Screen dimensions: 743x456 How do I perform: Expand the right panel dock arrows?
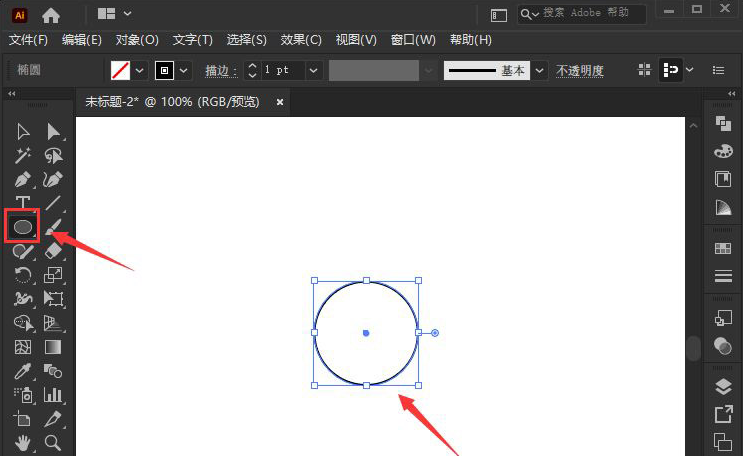coord(732,94)
